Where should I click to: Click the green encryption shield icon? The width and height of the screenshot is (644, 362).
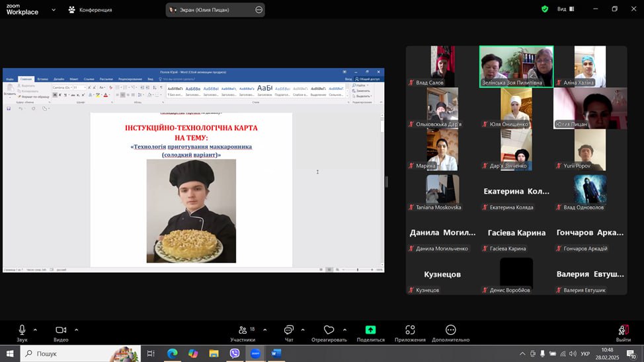[545, 9]
